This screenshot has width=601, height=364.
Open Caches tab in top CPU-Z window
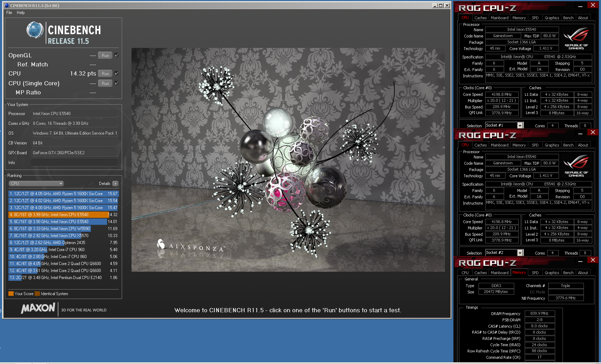coord(480,18)
